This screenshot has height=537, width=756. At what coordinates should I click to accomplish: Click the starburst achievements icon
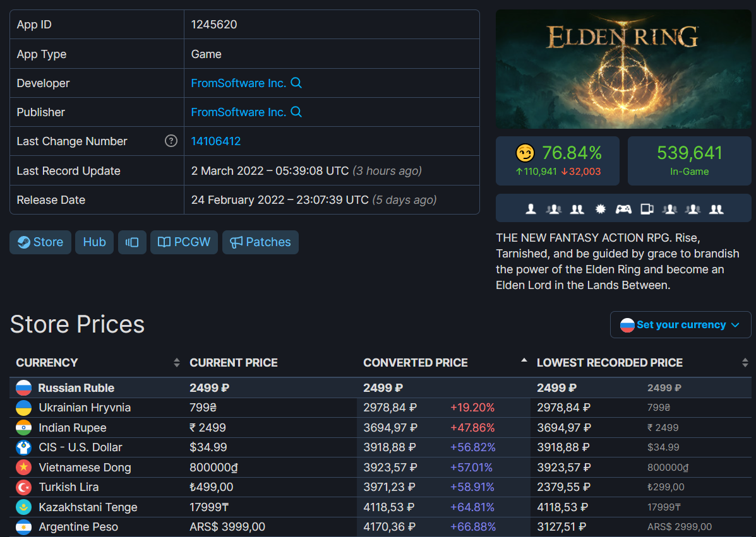click(x=600, y=209)
